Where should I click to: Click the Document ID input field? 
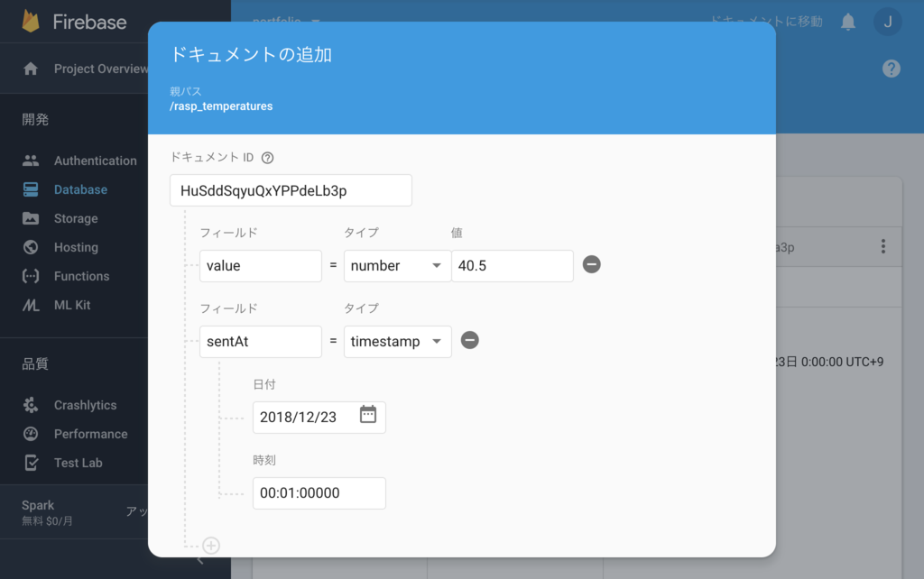click(x=291, y=190)
